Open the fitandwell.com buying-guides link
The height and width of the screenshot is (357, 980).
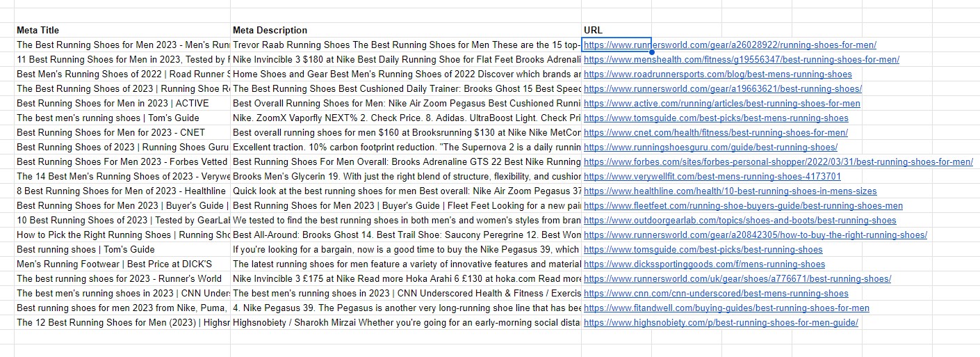tap(726, 308)
